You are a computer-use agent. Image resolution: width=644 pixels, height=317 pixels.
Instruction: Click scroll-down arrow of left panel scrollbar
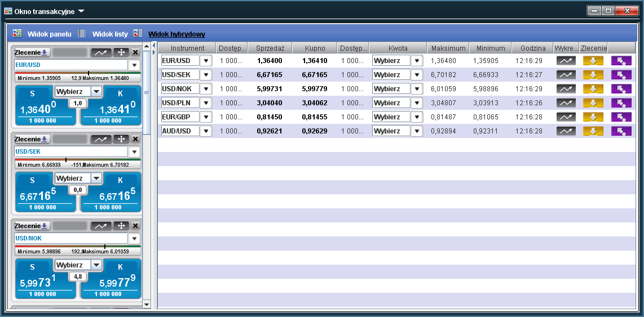[147, 304]
